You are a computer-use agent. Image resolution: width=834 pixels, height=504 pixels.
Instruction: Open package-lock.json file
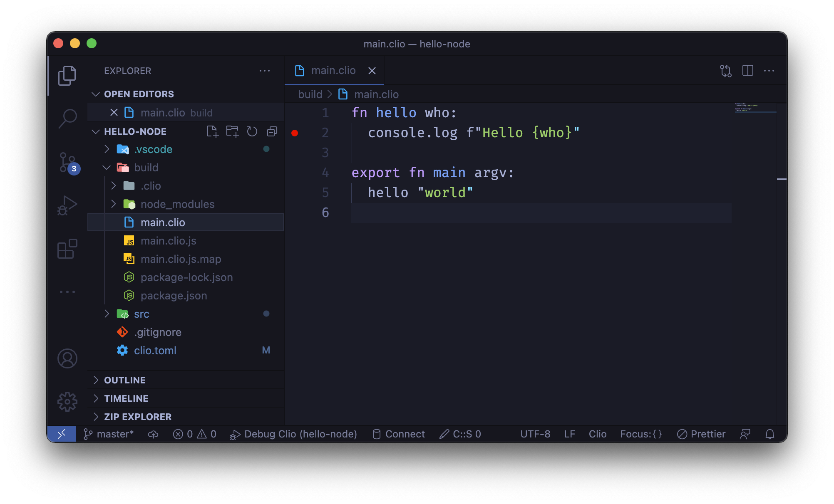pyautogui.click(x=186, y=277)
